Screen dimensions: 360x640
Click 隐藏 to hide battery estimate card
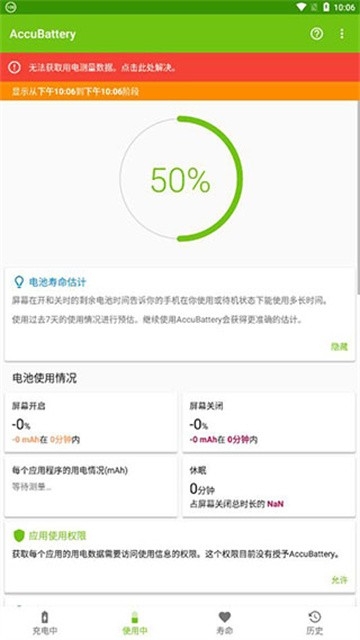[339, 347]
